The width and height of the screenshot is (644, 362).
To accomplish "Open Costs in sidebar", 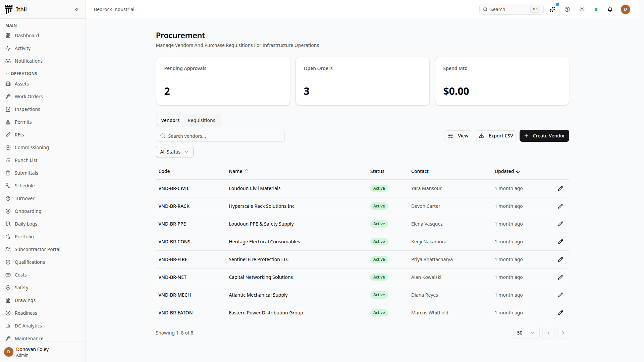I will [x=43, y=275].
